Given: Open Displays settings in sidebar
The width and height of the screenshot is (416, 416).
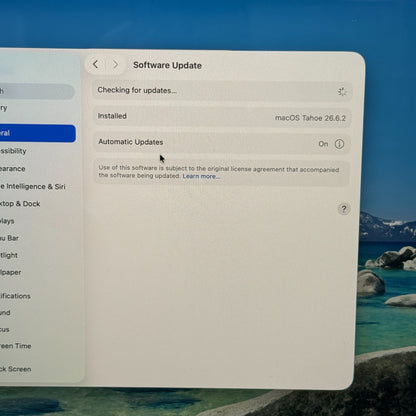Looking at the screenshot, I should pyautogui.click(x=7, y=221).
